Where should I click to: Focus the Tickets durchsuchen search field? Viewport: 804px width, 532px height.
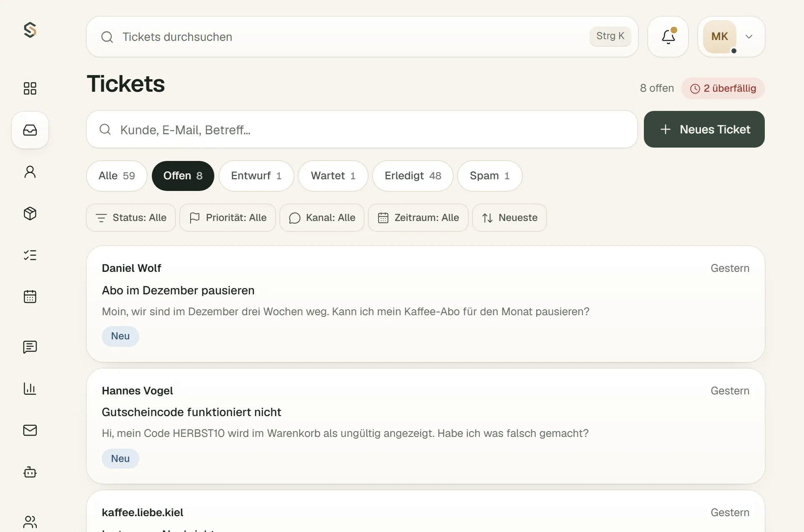pos(362,37)
